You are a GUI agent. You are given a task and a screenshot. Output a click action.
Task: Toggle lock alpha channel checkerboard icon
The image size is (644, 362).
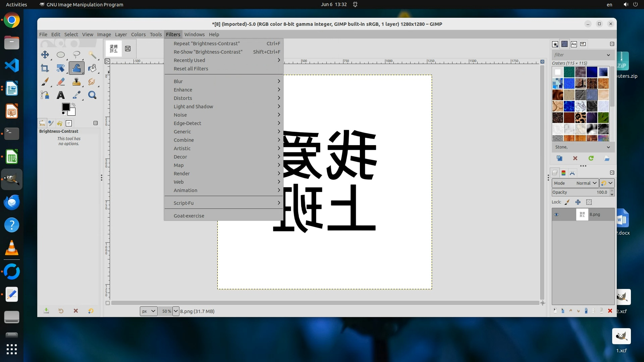tap(589, 202)
